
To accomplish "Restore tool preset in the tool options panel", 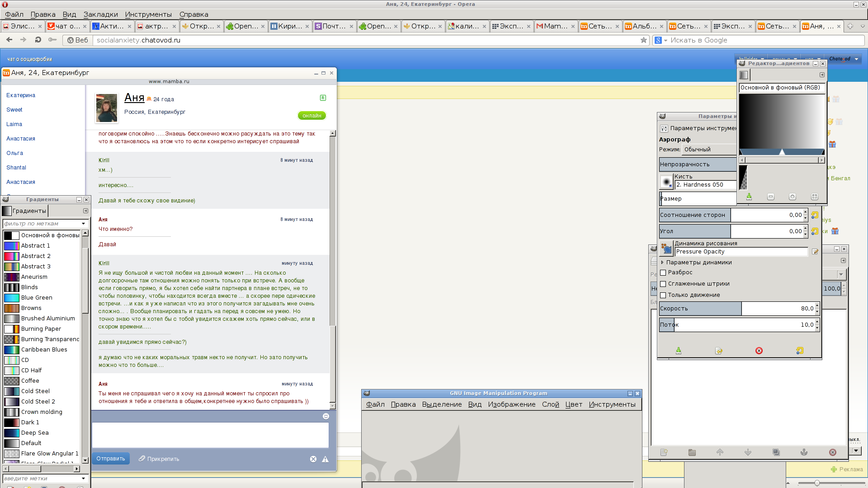I will click(x=719, y=351).
